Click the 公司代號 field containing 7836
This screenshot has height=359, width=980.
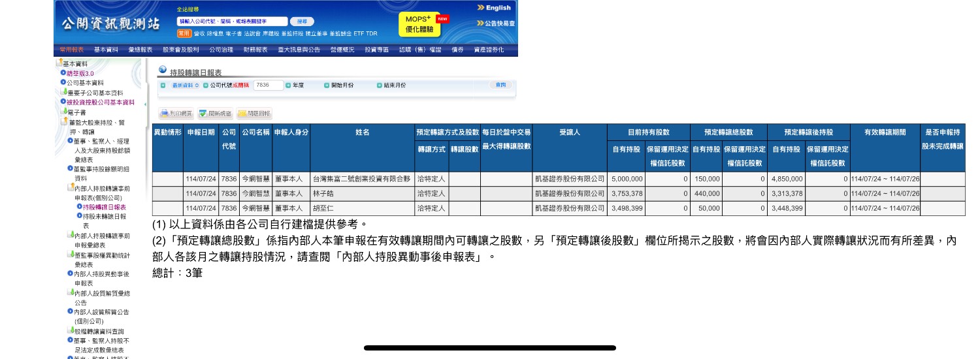(x=269, y=86)
